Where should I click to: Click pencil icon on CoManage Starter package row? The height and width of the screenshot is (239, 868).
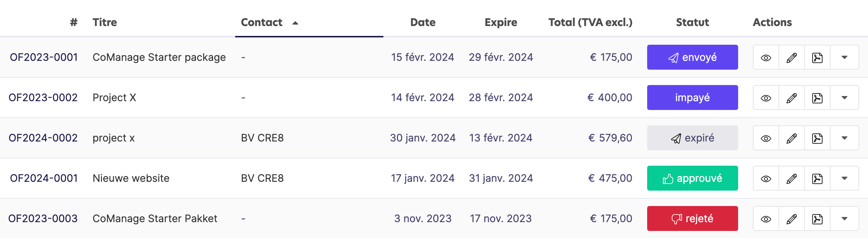click(x=792, y=58)
